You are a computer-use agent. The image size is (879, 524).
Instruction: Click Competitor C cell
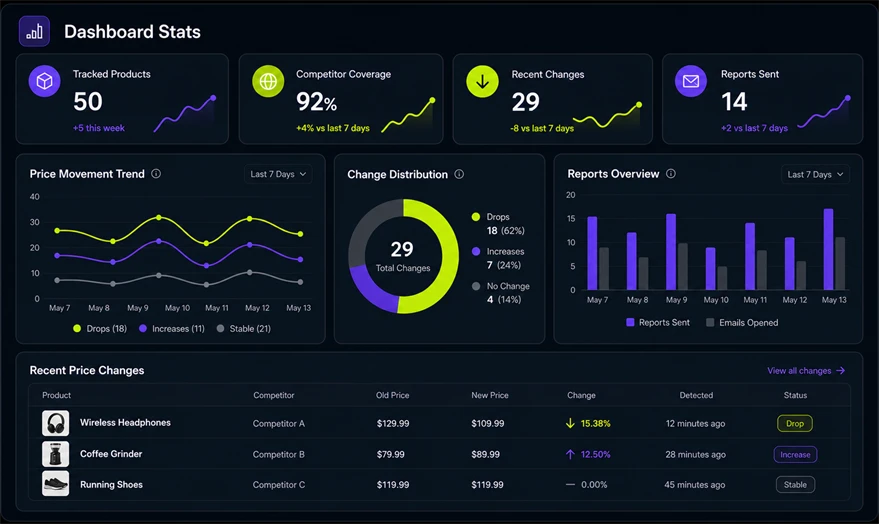(x=279, y=485)
